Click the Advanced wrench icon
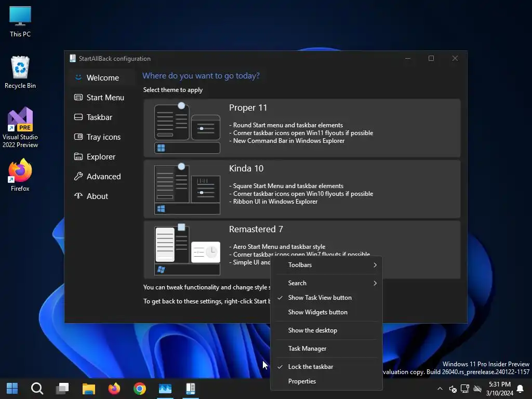The width and height of the screenshot is (532, 399). click(78, 176)
